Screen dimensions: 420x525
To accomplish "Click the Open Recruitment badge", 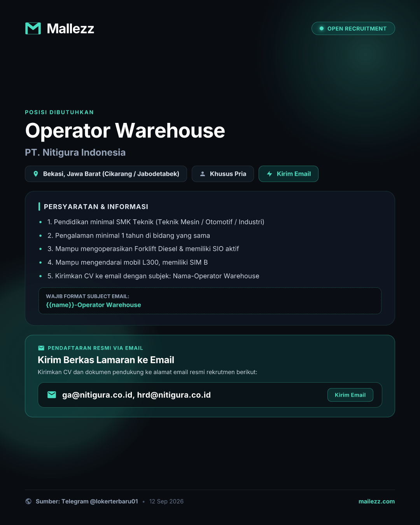I will click(353, 28).
